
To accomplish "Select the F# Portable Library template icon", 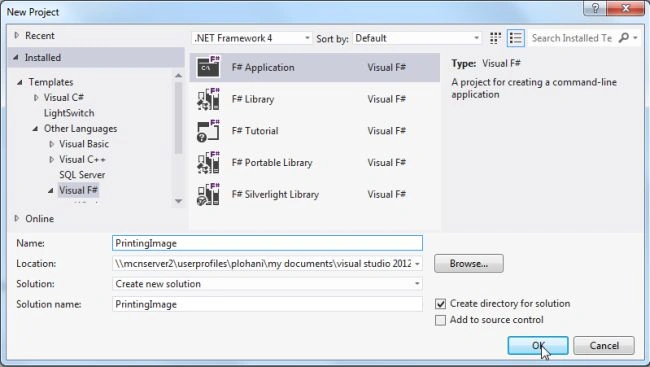I will (x=209, y=163).
